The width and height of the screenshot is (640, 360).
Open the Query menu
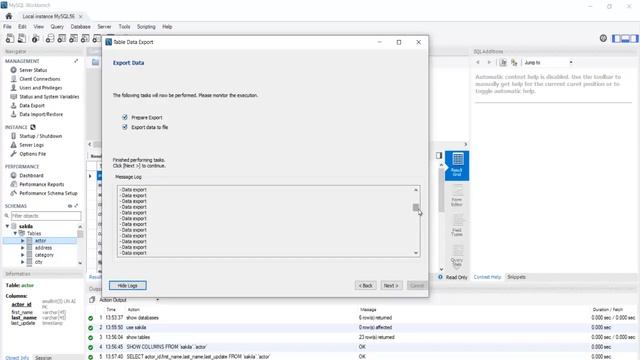pos(57,27)
